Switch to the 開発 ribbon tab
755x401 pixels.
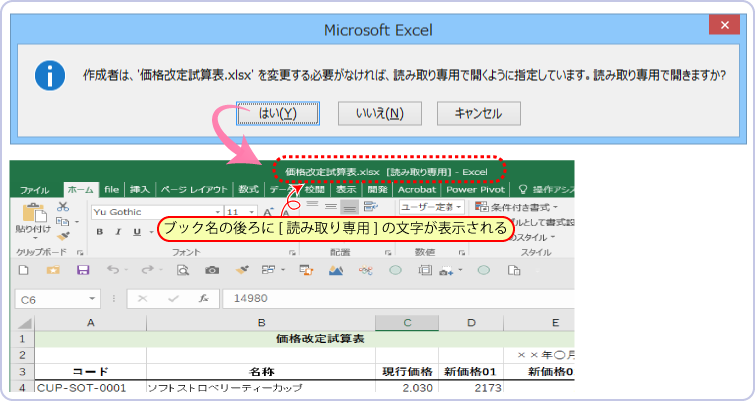click(x=378, y=190)
